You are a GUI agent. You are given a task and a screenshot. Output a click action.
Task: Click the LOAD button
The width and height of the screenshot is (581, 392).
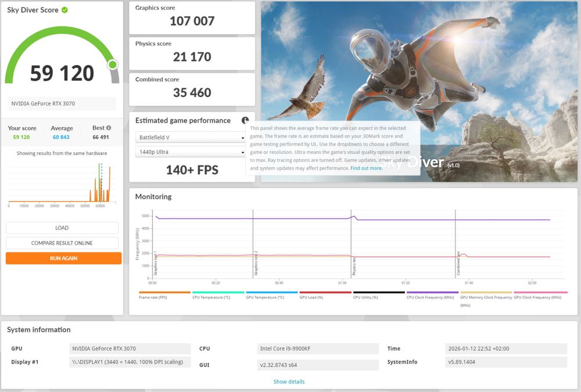point(62,228)
